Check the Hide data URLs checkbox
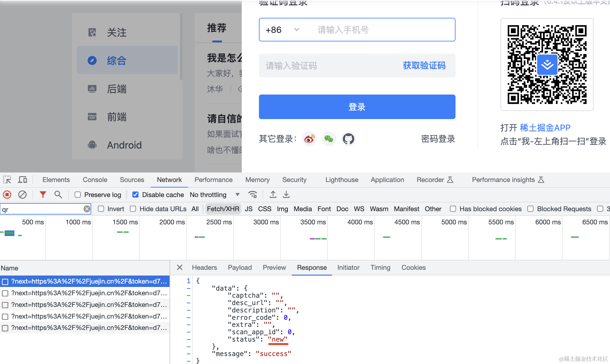Screen dimensions: 610x364 tap(133, 209)
